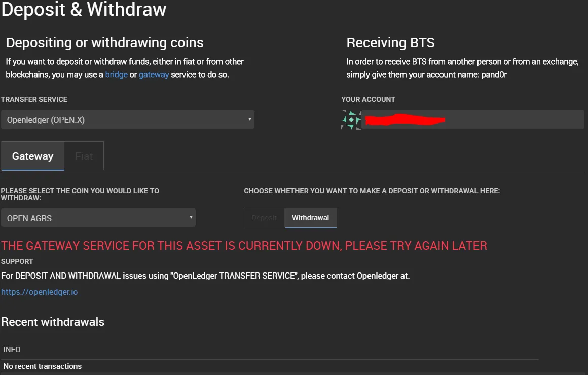Click the SUPPORT label
The width and height of the screenshot is (588, 375).
click(17, 261)
